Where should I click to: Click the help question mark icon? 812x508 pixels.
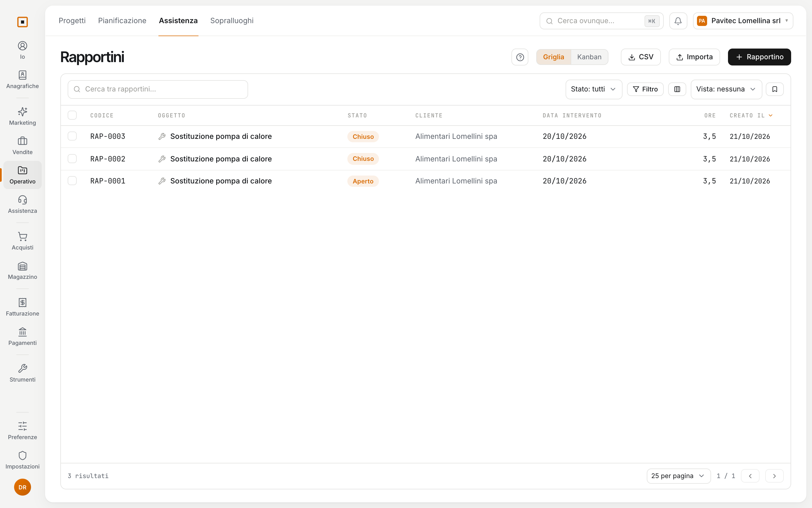(x=520, y=57)
